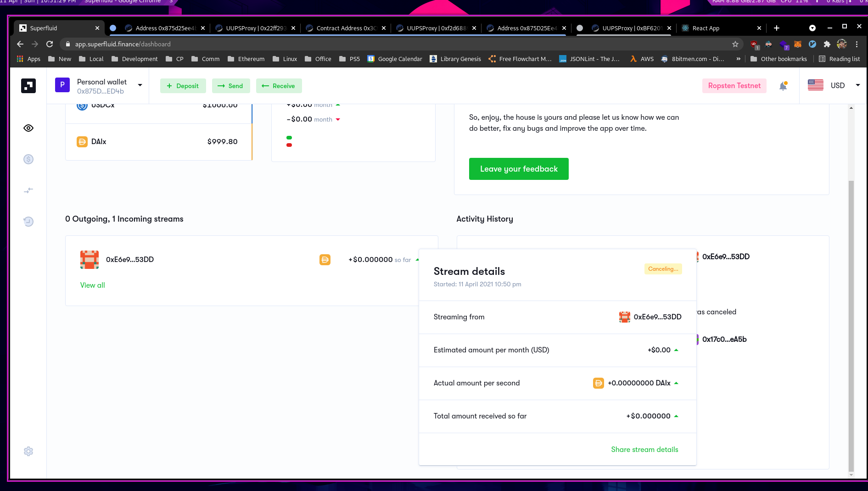The width and height of the screenshot is (868, 491).
Task: Click the sender avatar in Stream details
Action: 625,317
